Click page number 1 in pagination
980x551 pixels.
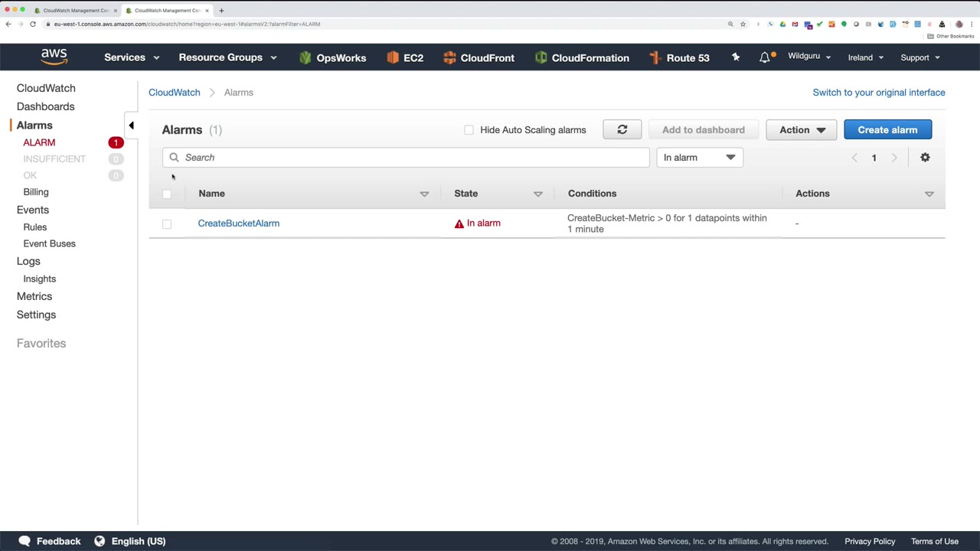pyautogui.click(x=874, y=158)
